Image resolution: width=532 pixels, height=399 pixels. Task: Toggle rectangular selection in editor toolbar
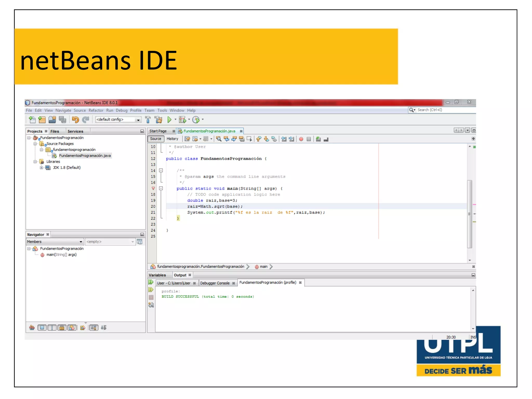(249, 139)
